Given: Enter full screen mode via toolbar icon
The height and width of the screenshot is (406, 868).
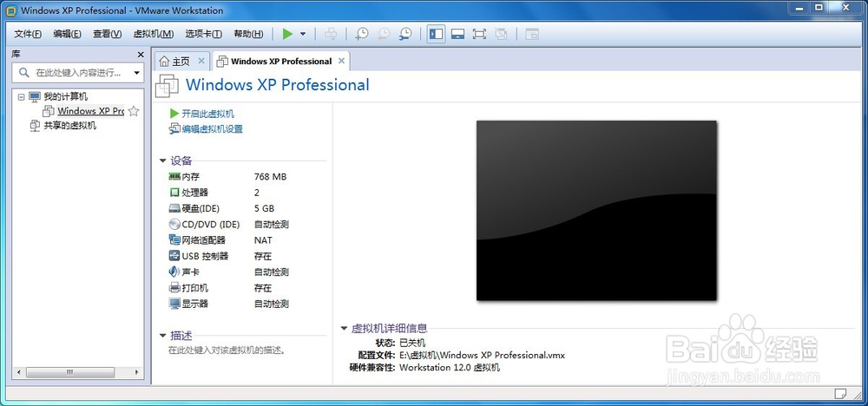Looking at the screenshot, I should click(479, 35).
